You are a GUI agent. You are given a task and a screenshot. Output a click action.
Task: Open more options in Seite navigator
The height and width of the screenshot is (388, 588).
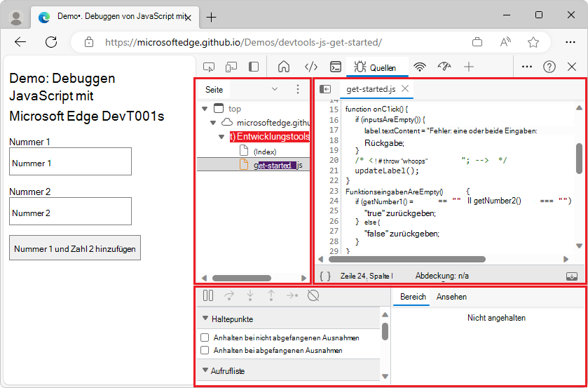click(298, 89)
